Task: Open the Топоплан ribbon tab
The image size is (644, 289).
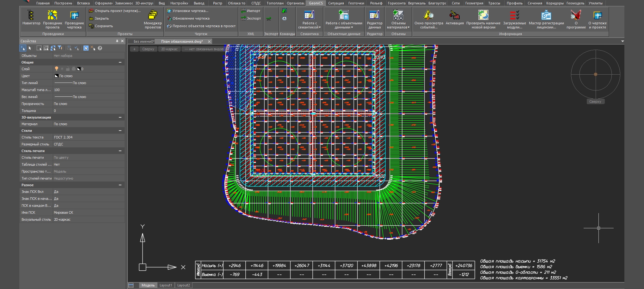Action: [x=275, y=3]
